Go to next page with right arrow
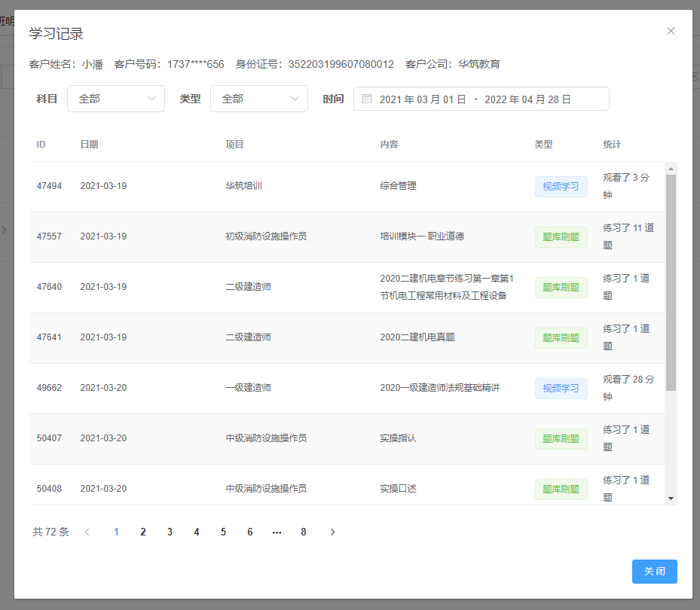700x610 pixels. (332, 532)
